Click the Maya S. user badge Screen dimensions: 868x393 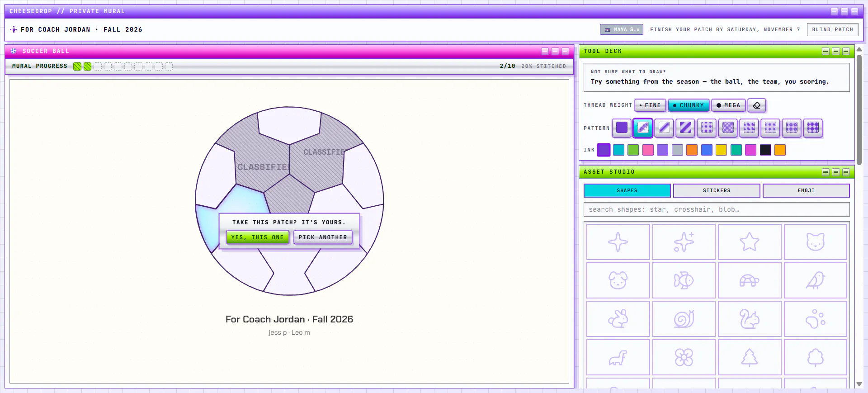(x=622, y=29)
